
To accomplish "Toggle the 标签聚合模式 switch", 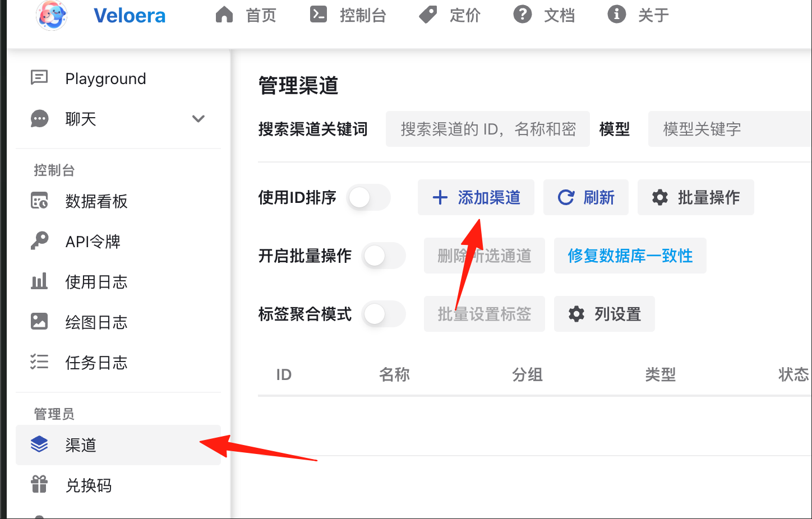I will 384,314.
